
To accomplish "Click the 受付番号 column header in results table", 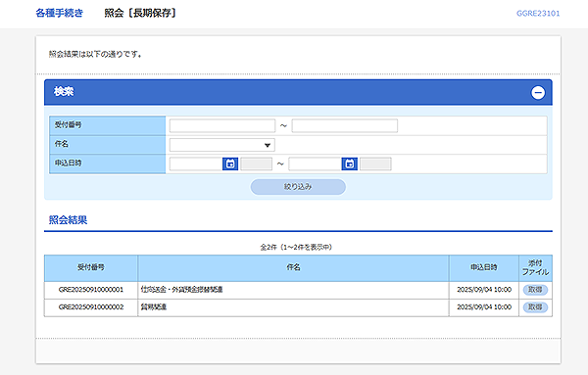I will [x=91, y=268].
